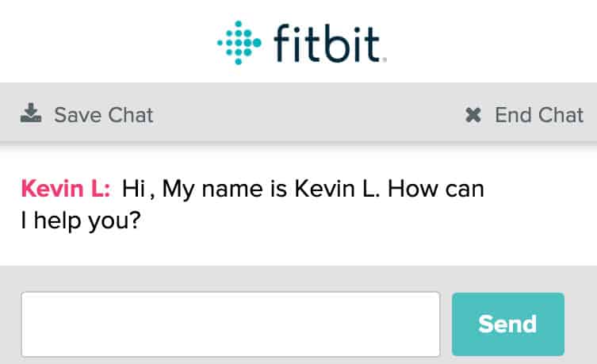Click the pink agent name "Kevin L:"

tap(67, 190)
